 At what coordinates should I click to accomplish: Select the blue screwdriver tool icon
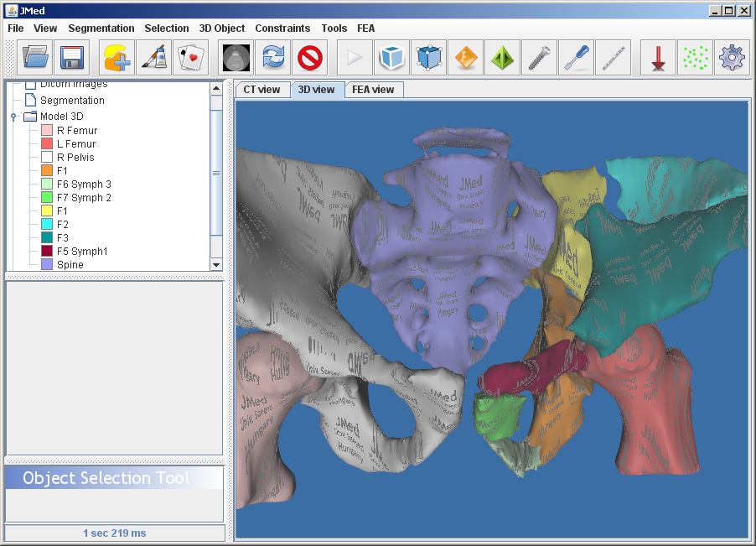[576, 58]
